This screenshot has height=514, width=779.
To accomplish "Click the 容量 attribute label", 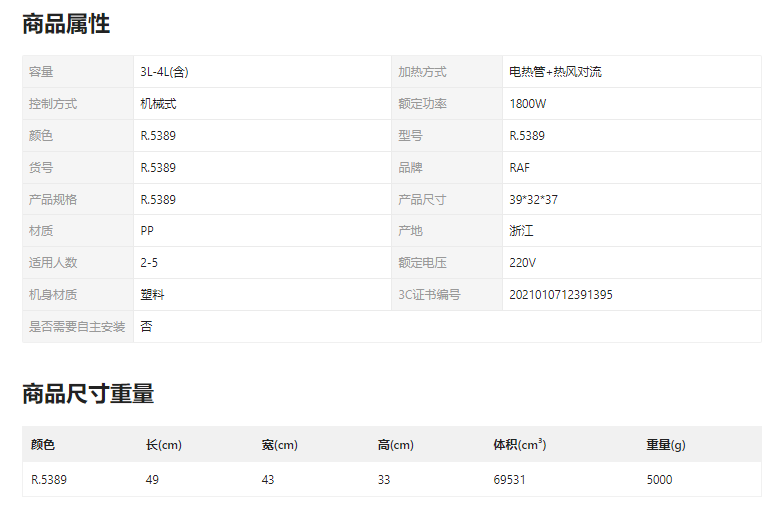I will (41, 72).
